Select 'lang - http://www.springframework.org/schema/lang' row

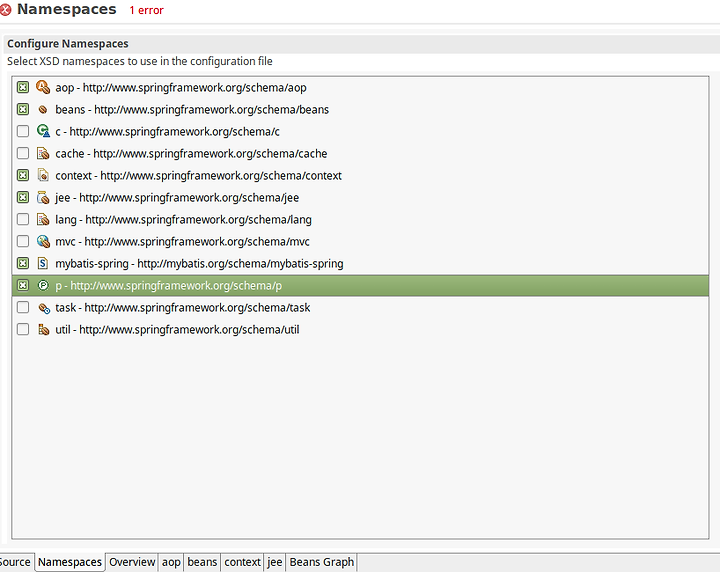pyautogui.click(x=360, y=219)
